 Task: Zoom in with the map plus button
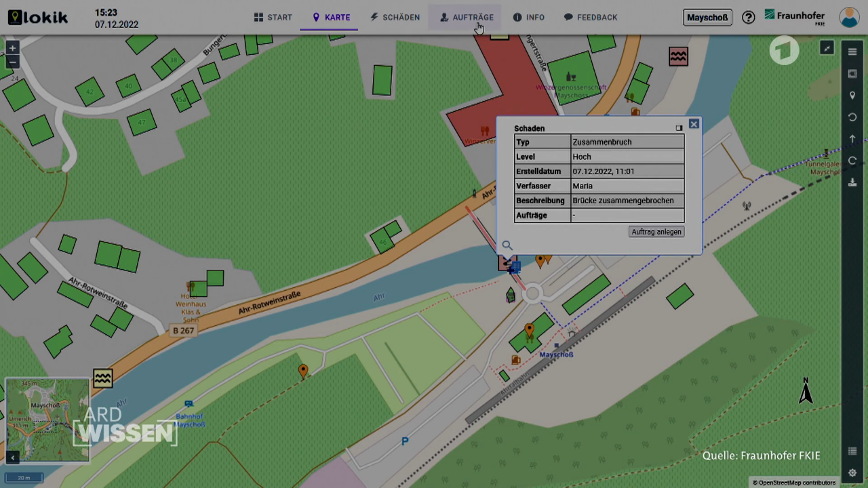click(x=12, y=49)
